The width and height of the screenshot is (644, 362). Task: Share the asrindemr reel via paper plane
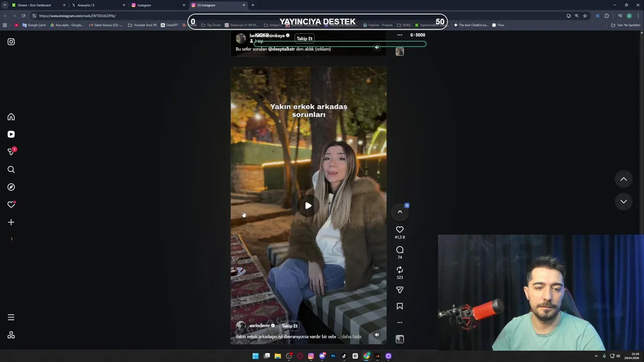(x=399, y=290)
